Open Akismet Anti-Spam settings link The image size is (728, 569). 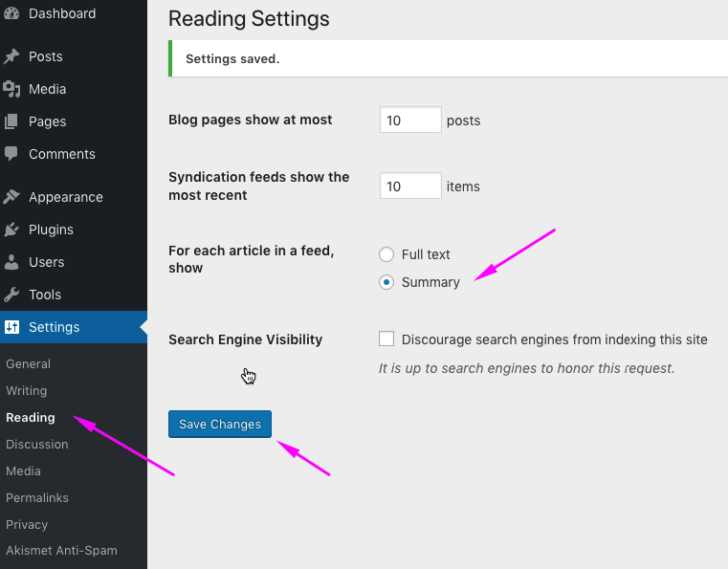coord(61,551)
